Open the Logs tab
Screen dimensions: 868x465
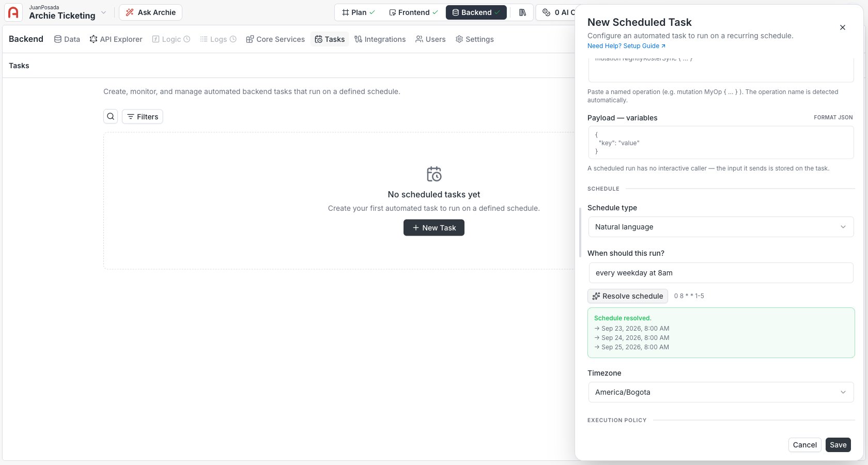218,39
